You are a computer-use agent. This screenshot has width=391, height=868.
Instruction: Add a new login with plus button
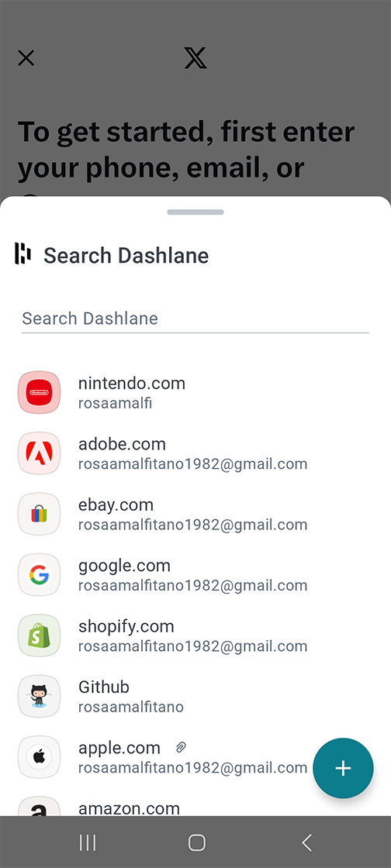[343, 768]
